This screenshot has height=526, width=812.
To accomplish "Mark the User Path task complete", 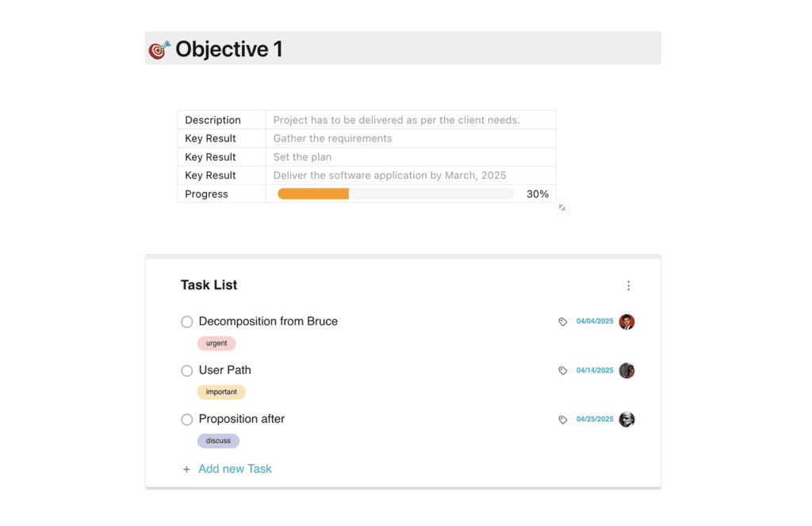I will tap(186, 371).
